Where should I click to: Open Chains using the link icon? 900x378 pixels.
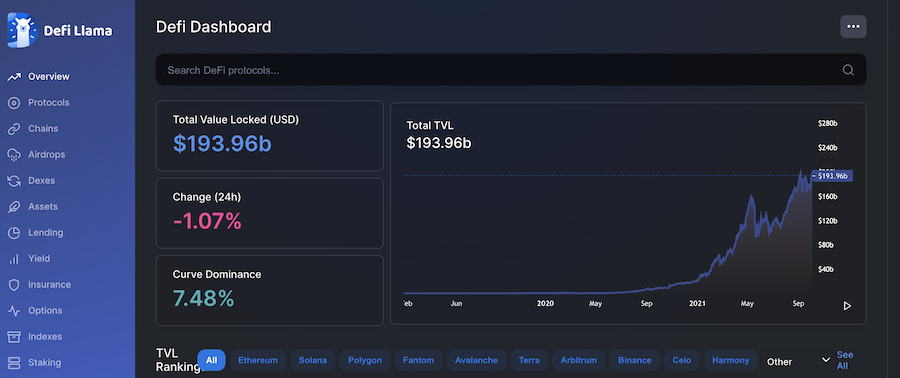(x=14, y=128)
